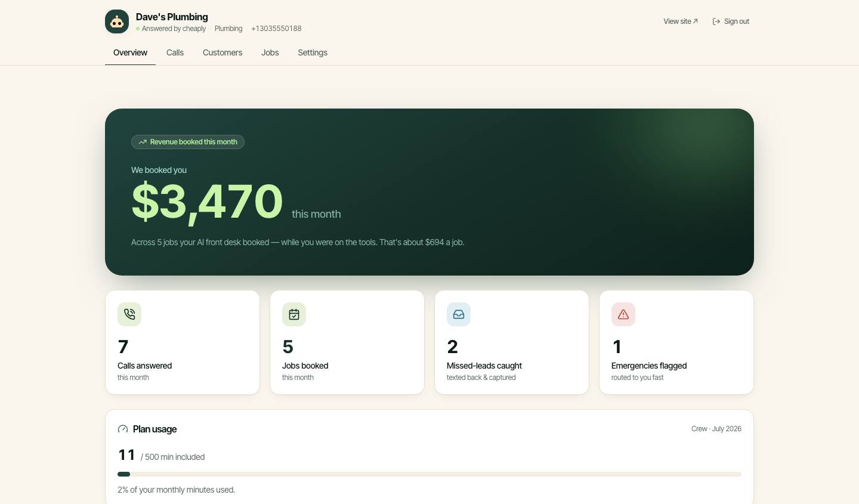This screenshot has height=504, width=859.
Task: Click the gauge icon beside Plan usage
Action: point(123,429)
